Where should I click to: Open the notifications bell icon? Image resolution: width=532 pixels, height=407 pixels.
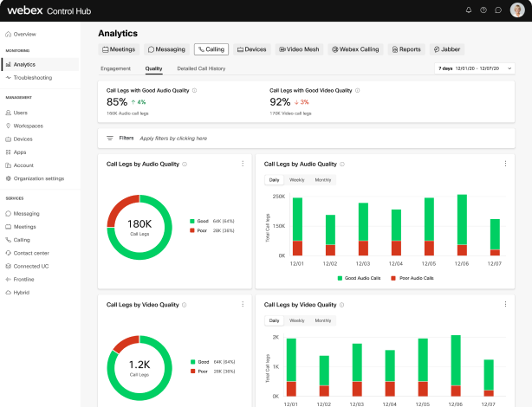[x=469, y=10]
